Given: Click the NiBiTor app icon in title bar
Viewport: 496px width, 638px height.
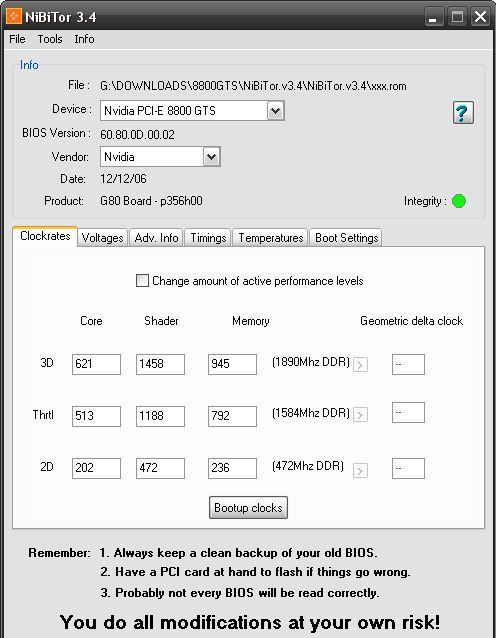Looking at the screenshot, I should click(14, 17).
